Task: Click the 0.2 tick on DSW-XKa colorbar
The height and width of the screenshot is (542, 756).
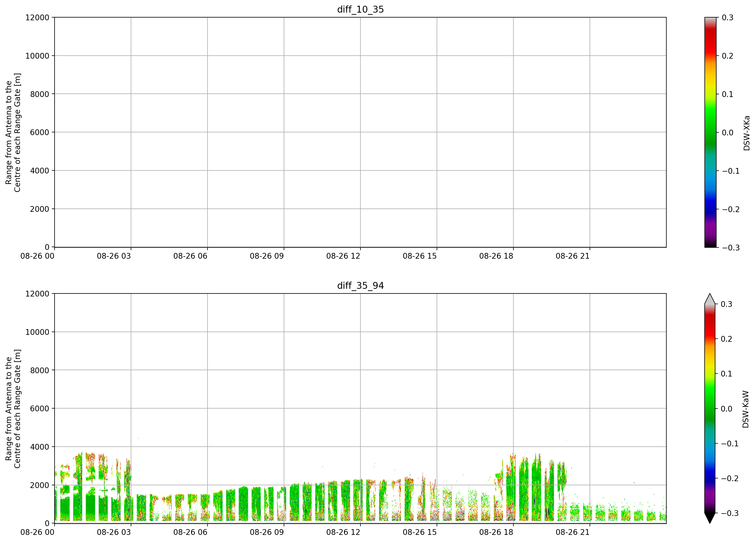Action: coord(728,56)
